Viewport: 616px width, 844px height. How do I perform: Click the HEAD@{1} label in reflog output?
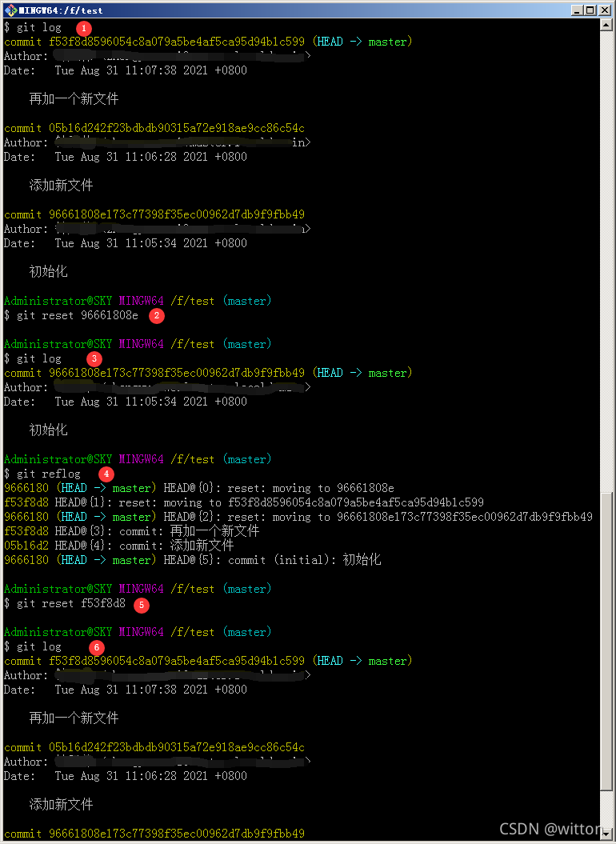[x=80, y=502]
